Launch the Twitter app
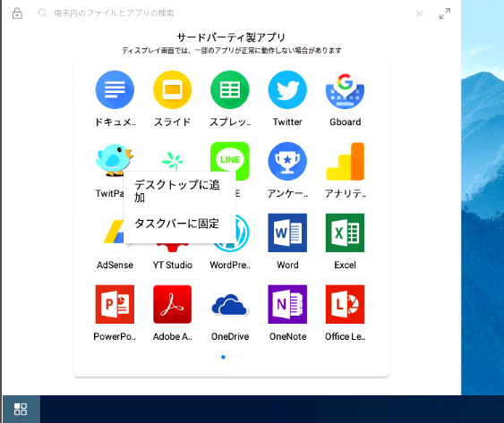The width and height of the screenshot is (504, 423). 287,90
